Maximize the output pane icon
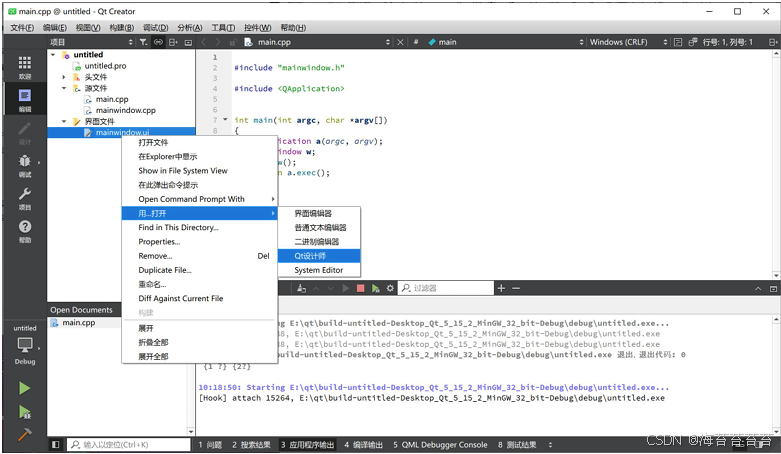 point(773,289)
